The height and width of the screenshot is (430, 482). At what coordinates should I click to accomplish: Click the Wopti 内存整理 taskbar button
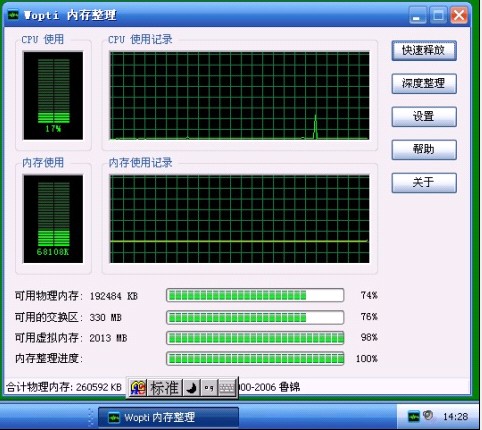[x=168, y=417]
